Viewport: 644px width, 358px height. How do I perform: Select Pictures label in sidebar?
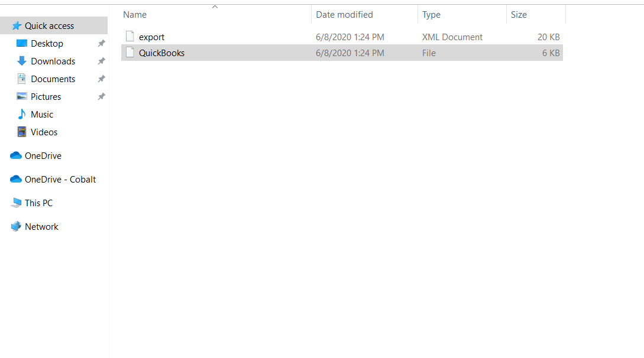pyautogui.click(x=46, y=96)
